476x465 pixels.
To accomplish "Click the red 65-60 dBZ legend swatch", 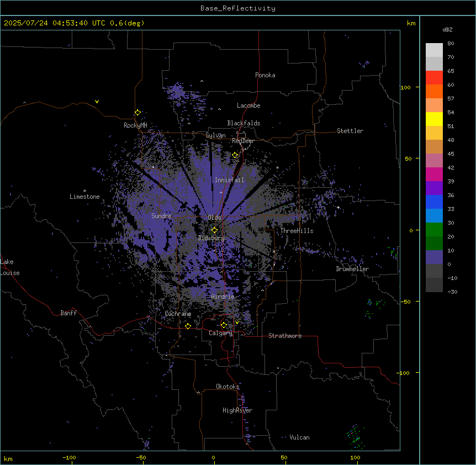I will click(434, 78).
